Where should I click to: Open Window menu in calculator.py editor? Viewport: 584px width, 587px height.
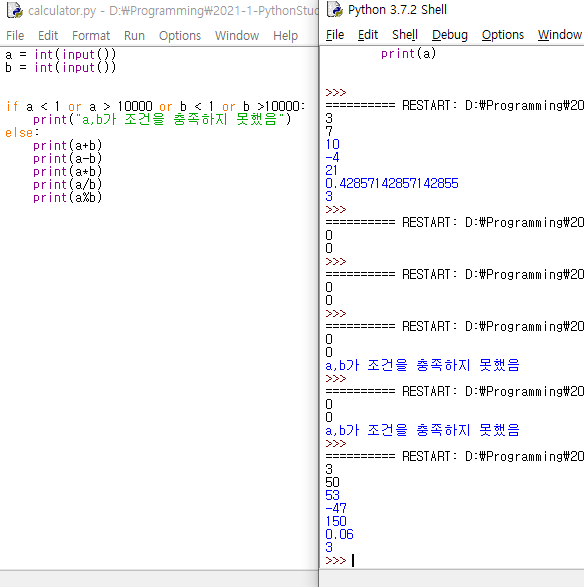pos(237,36)
